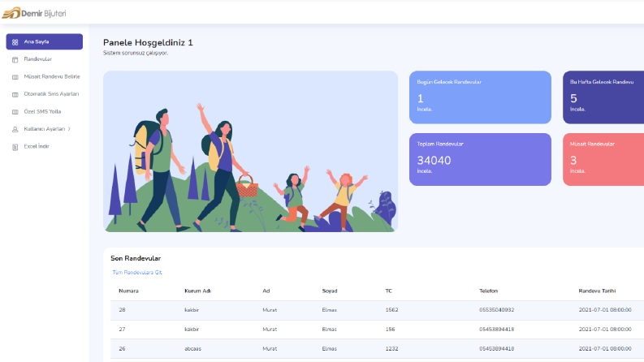Click the Randevular calendar icon in sidebar
The width and height of the screenshot is (644, 362).
pos(15,59)
